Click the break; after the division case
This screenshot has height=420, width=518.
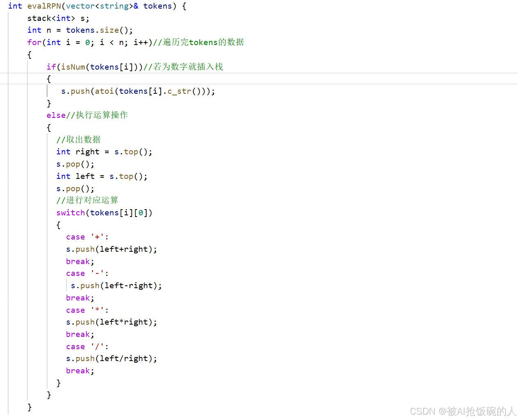coord(80,371)
